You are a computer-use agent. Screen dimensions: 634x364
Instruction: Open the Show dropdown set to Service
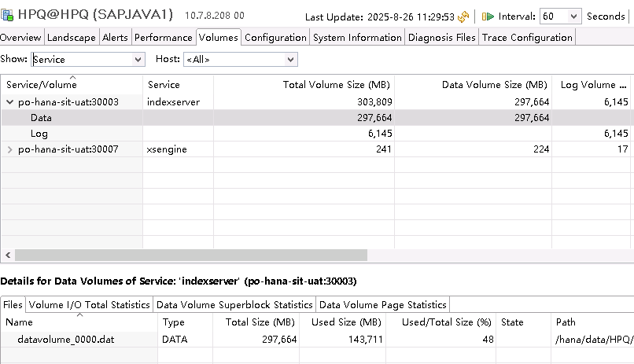tap(88, 59)
